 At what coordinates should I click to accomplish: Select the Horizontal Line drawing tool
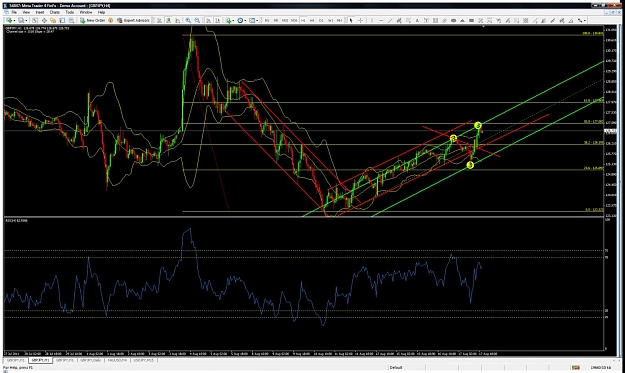(381, 20)
